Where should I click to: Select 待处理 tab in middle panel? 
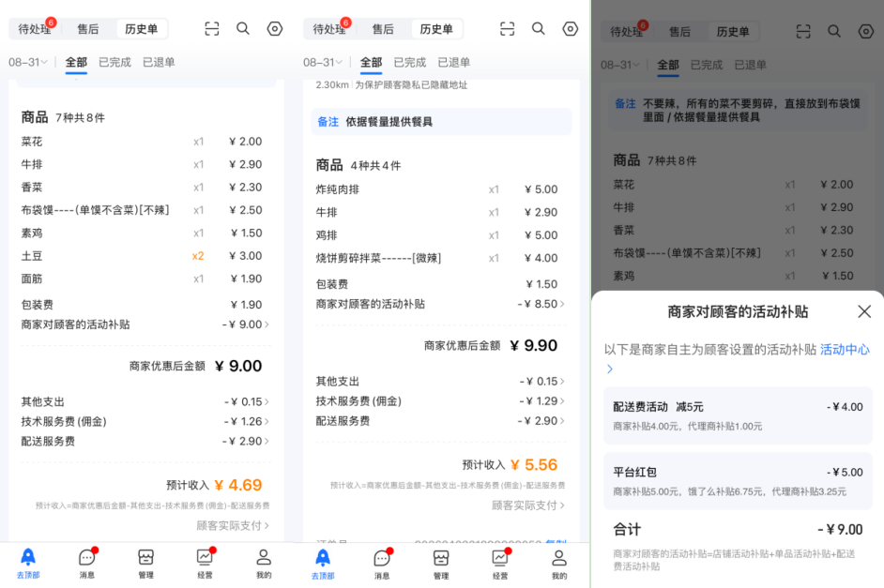[x=329, y=29]
